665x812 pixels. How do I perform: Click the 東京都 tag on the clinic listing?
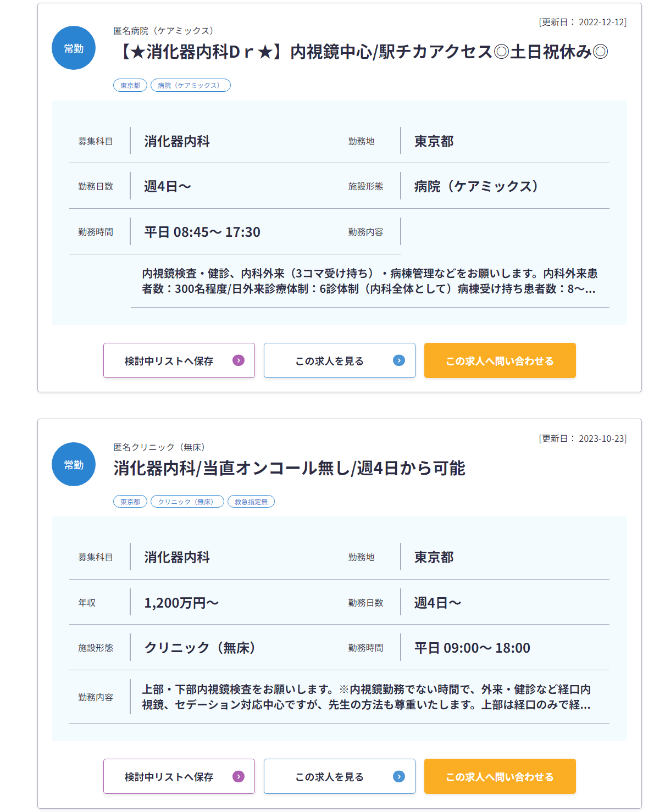pos(130,502)
